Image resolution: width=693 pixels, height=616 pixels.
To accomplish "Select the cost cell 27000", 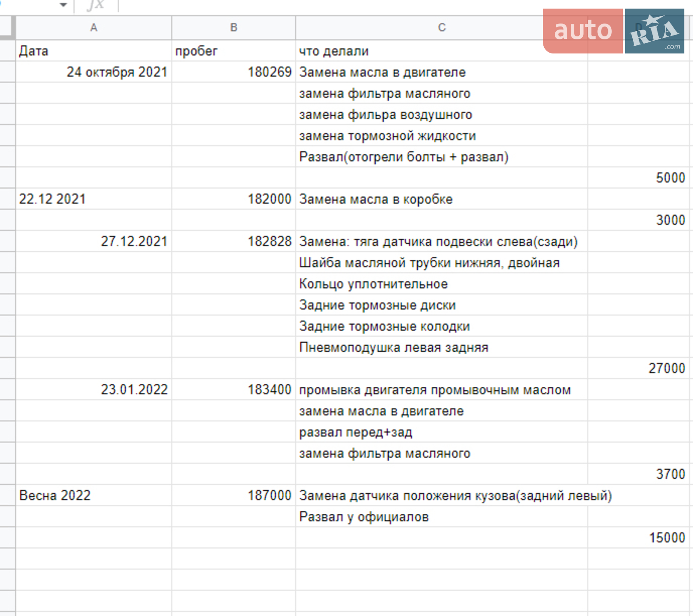I will pos(638,368).
